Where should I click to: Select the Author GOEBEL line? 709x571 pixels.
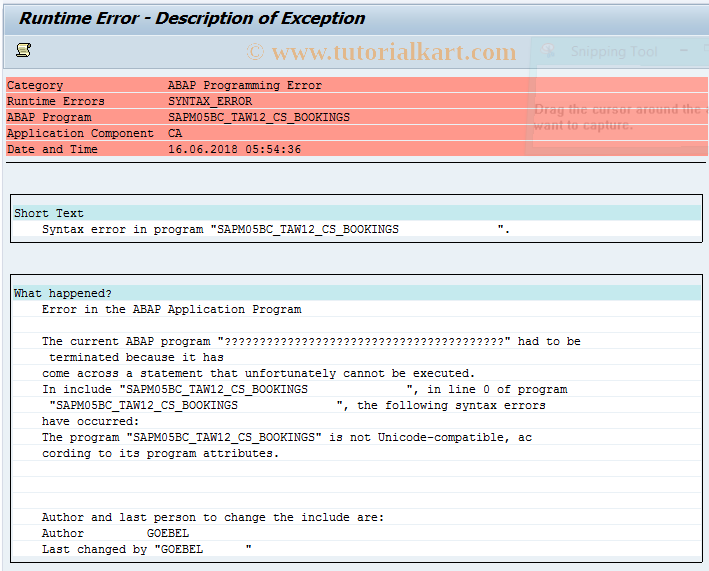click(x=115, y=533)
